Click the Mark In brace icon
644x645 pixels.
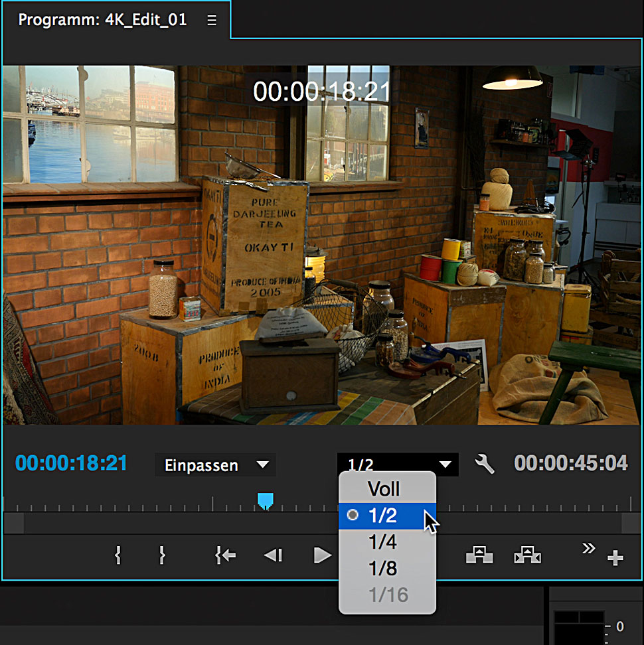(x=118, y=555)
